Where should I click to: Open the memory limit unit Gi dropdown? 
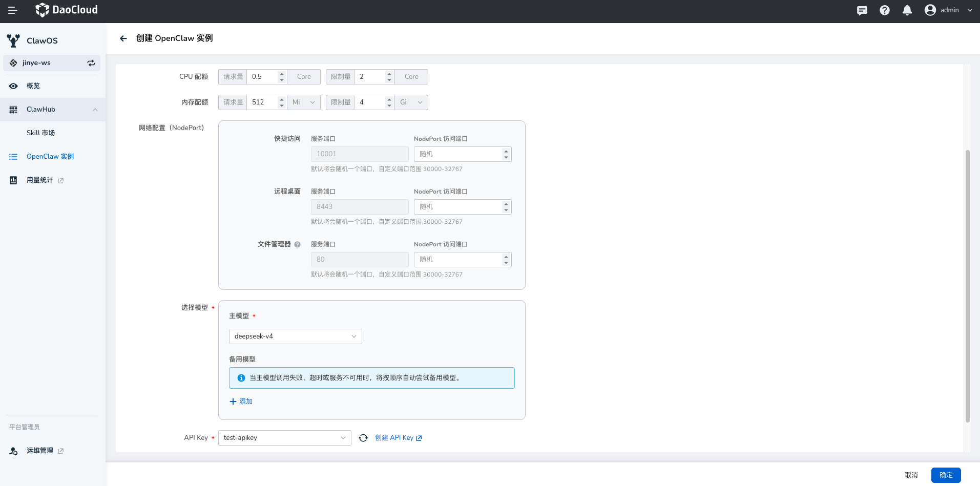(411, 102)
